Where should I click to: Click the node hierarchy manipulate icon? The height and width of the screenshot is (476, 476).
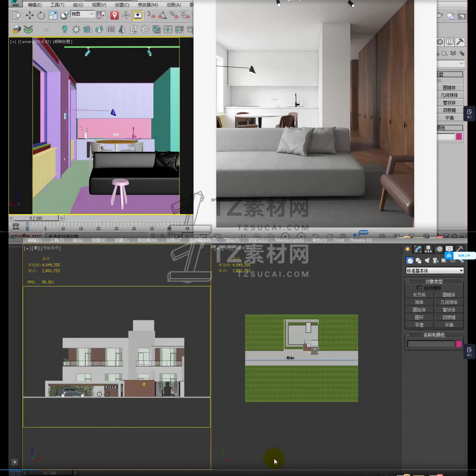pos(126,15)
